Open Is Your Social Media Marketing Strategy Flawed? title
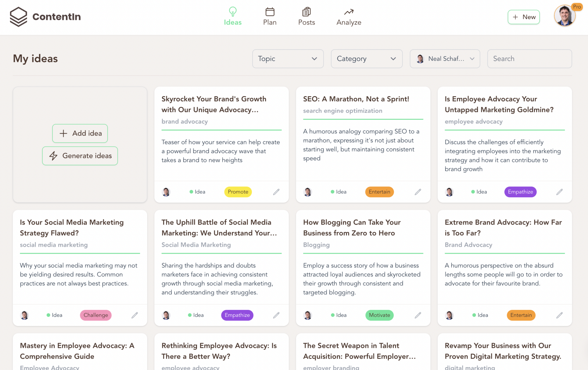 [72, 228]
